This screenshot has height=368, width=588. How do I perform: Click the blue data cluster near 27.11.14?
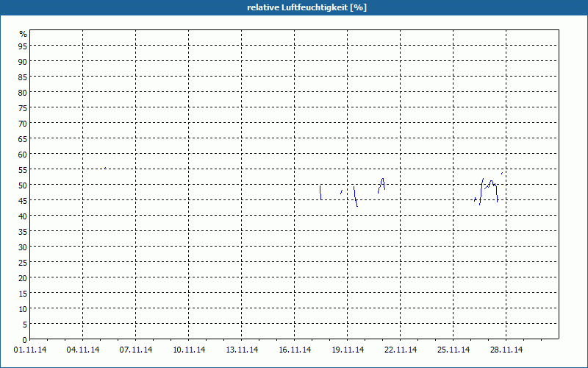[489, 185]
